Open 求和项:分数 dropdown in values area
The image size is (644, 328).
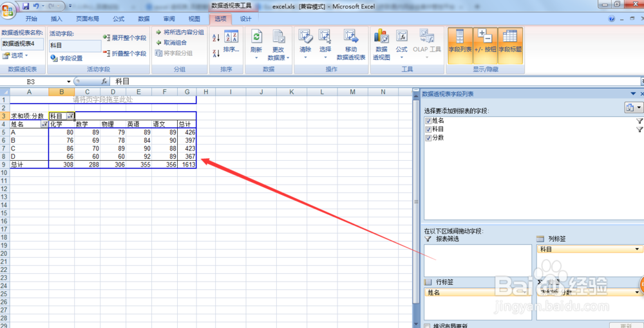(x=637, y=293)
